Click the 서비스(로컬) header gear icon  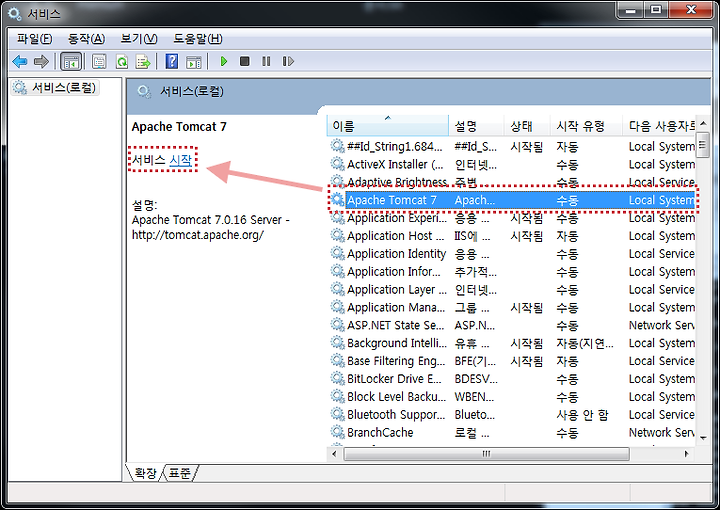[x=144, y=91]
